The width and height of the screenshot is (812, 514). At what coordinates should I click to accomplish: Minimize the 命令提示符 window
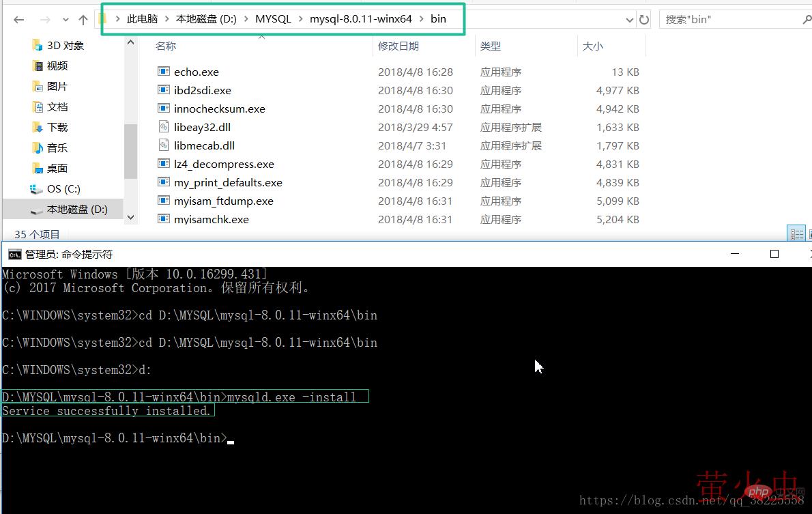pyautogui.click(x=734, y=254)
